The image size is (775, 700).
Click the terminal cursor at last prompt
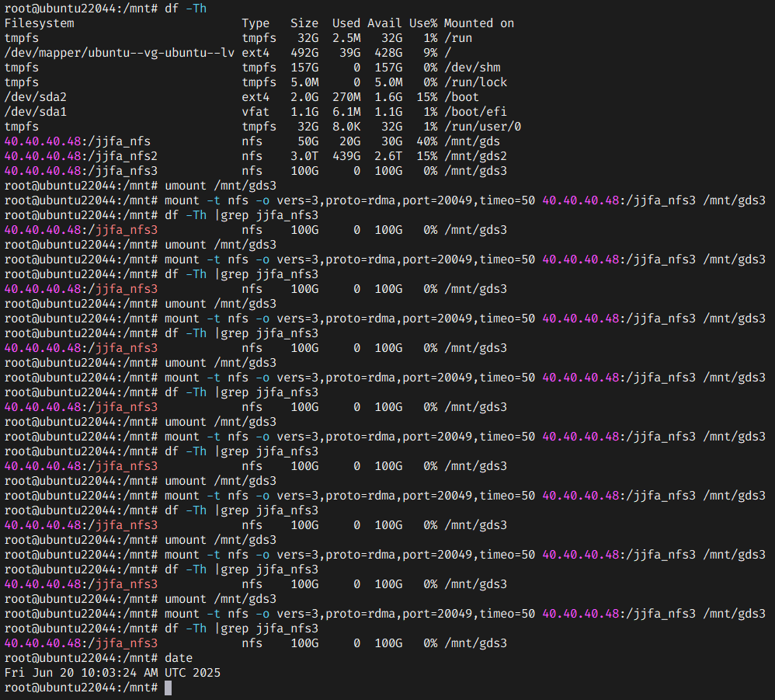(x=168, y=688)
